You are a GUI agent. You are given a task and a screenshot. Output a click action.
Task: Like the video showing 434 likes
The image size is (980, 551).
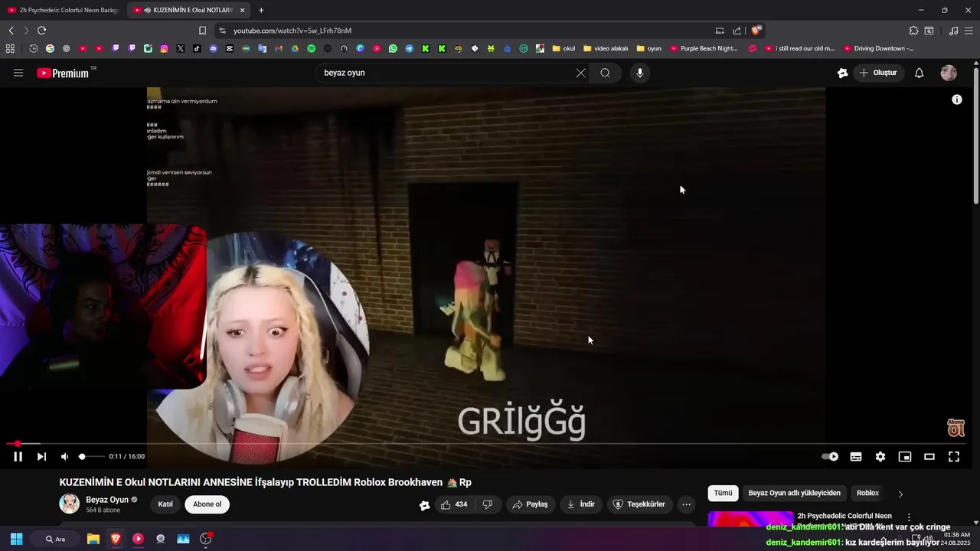(453, 504)
